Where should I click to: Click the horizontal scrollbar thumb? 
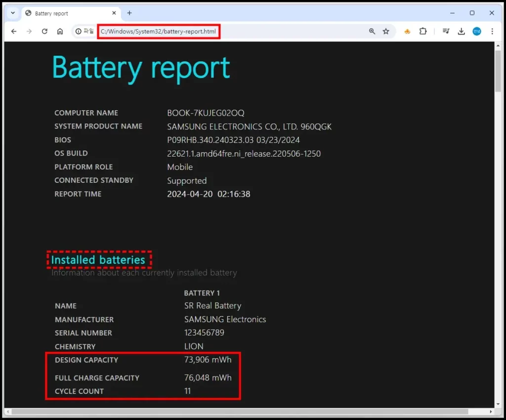(x=240, y=412)
